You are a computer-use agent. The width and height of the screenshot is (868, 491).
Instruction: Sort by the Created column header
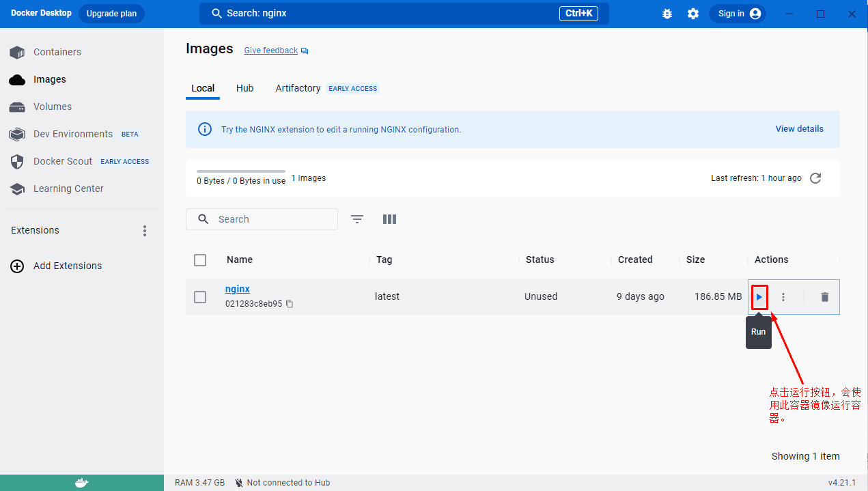[635, 259]
